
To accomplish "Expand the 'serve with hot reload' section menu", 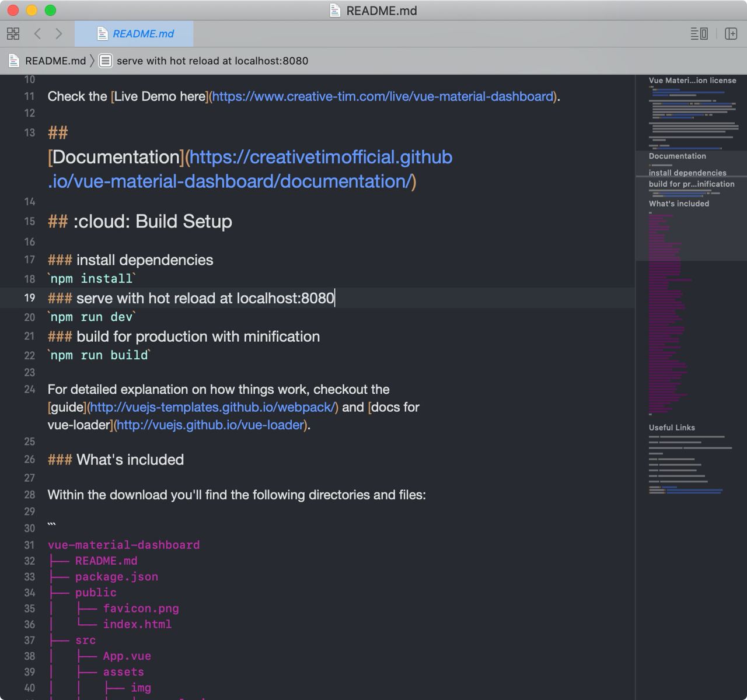I will (x=212, y=61).
